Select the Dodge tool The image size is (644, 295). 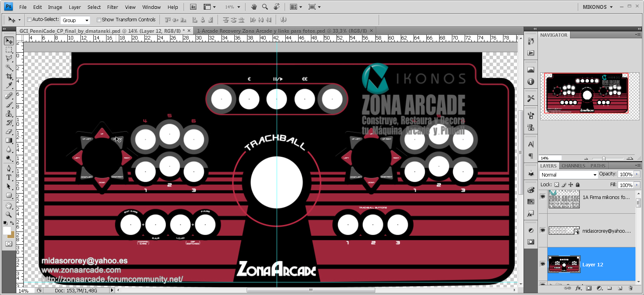[x=9, y=158]
